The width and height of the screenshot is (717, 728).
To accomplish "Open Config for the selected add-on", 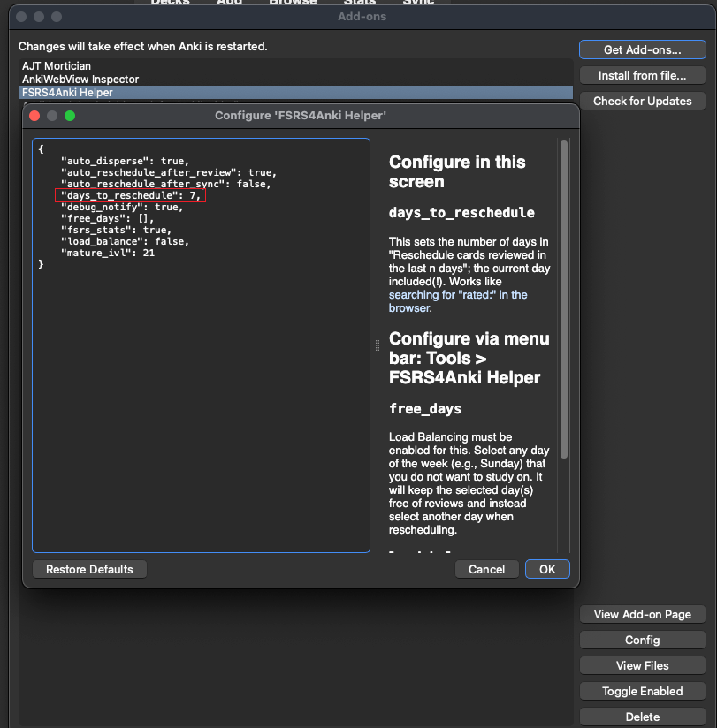I will click(x=642, y=639).
